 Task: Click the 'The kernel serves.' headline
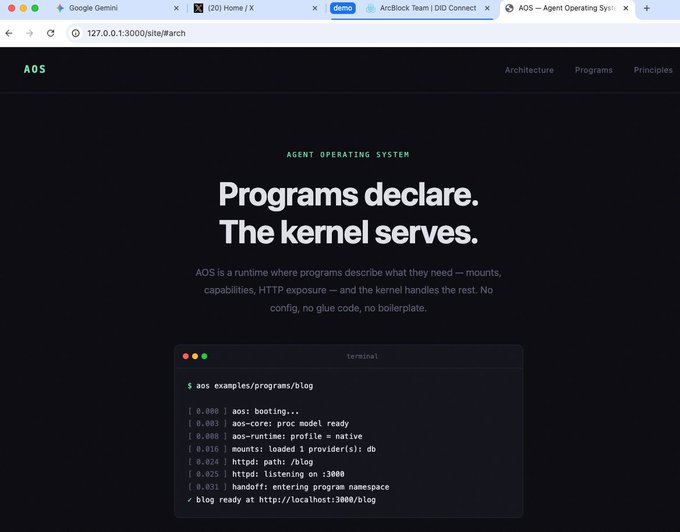(x=348, y=232)
